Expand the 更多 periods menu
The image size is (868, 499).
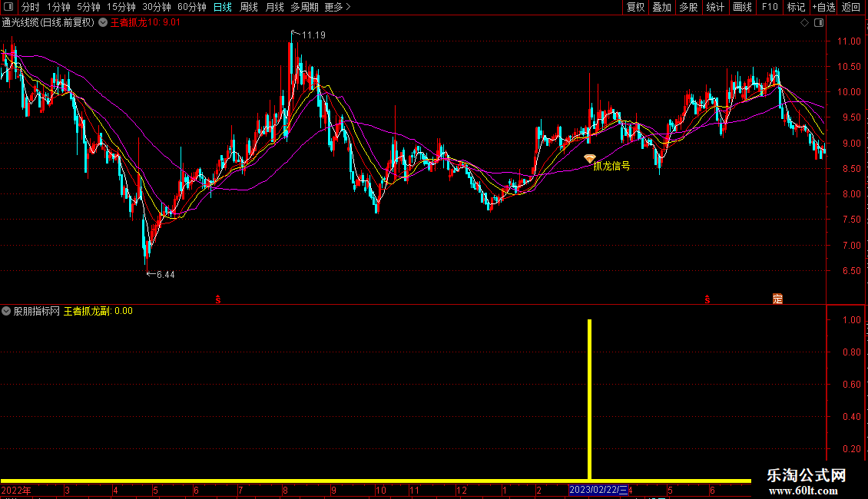click(338, 7)
